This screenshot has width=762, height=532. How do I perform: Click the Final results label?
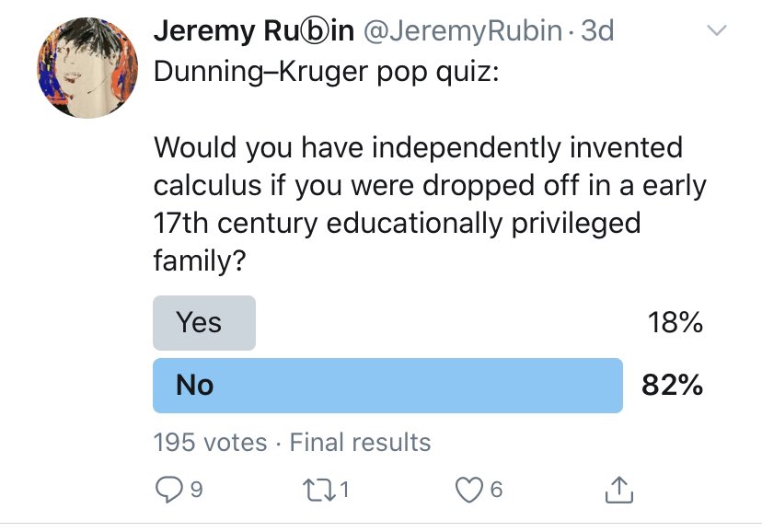360,442
